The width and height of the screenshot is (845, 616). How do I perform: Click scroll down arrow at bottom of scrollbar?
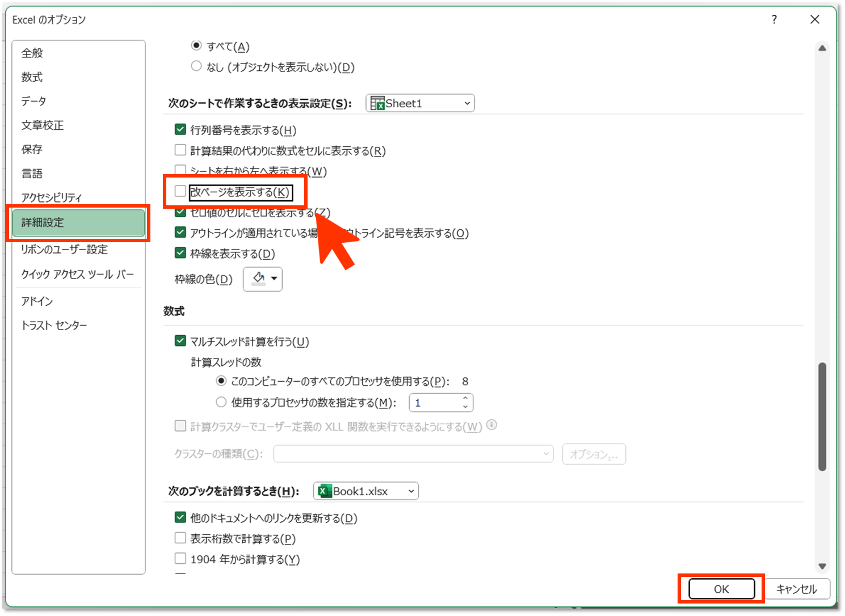point(822,566)
